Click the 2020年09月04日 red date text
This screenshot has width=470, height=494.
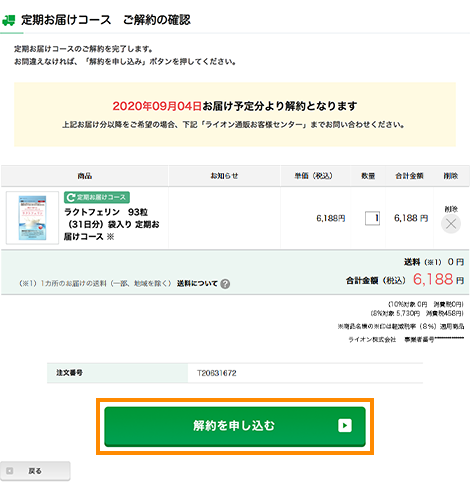pos(157,106)
